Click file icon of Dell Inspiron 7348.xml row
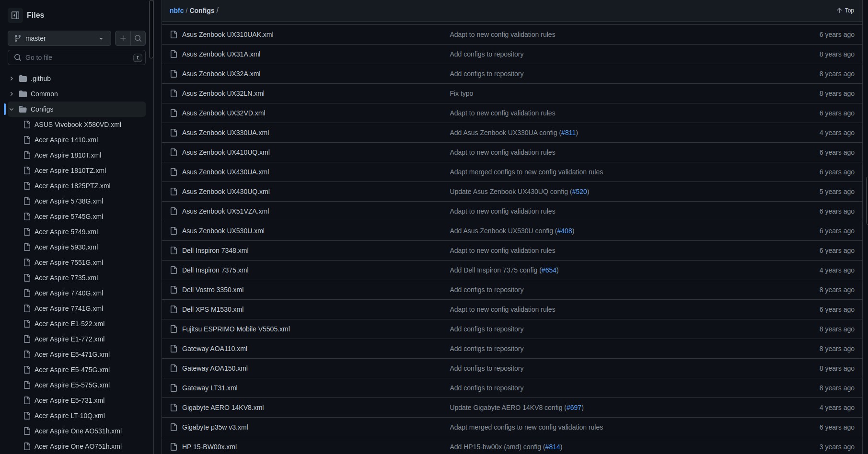Viewport: 868px width, 454px height. tap(174, 250)
